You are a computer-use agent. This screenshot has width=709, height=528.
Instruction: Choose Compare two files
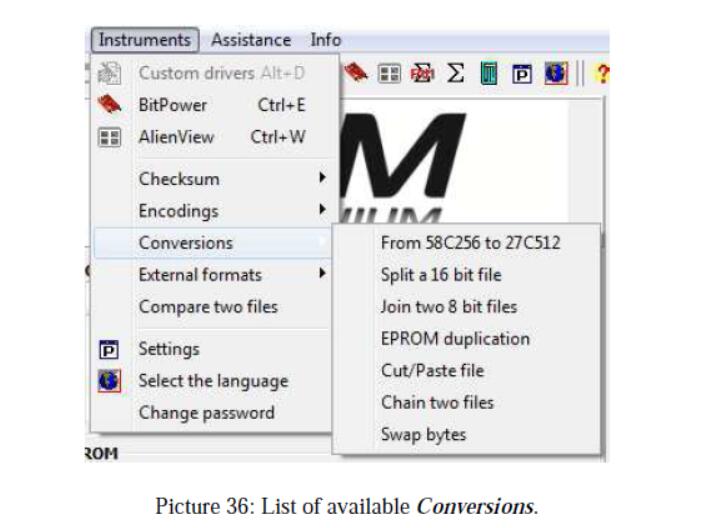tap(208, 307)
